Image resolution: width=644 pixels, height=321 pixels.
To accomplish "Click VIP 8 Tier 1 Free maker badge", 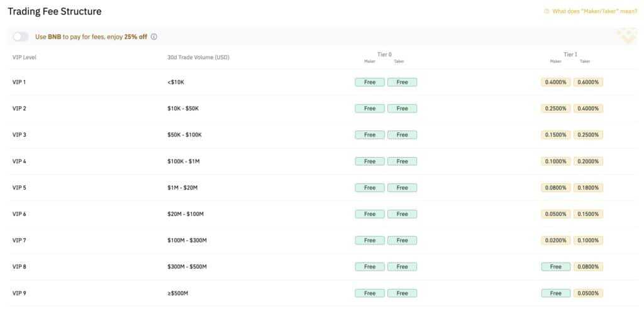I will (555, 267).
